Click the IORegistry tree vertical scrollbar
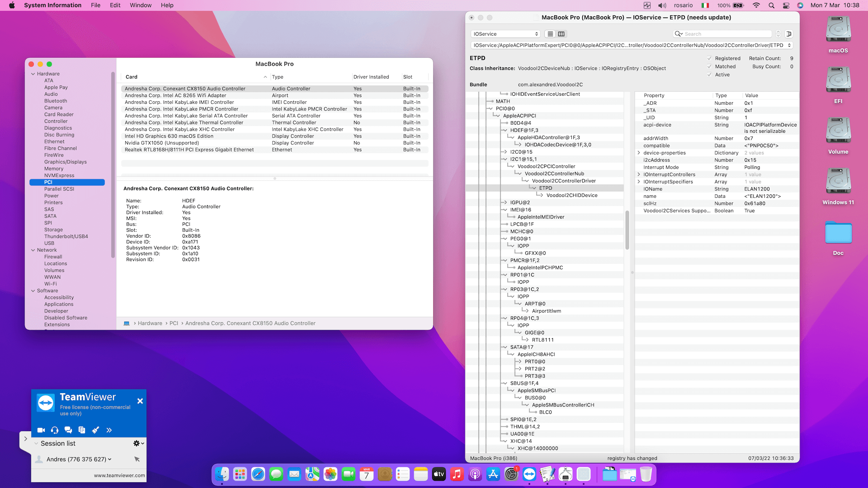This screenshot has width=868, height=488. pos(627,230)
